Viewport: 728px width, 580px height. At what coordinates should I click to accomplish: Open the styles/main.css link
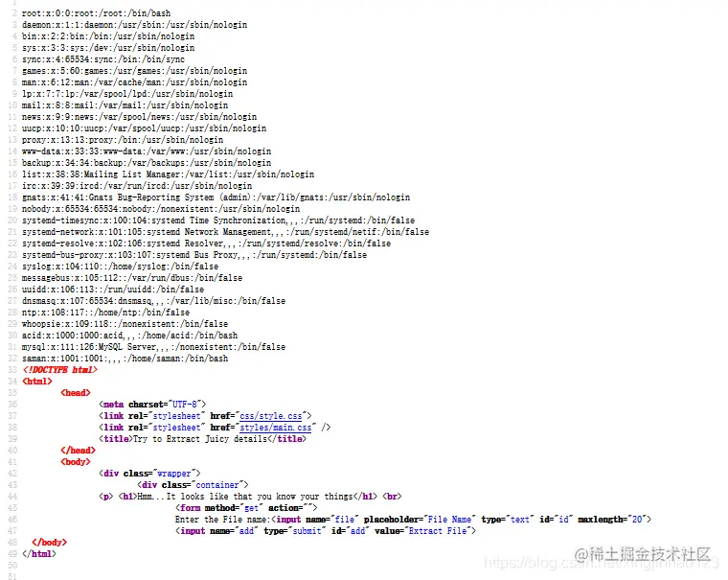pos(275,428)
